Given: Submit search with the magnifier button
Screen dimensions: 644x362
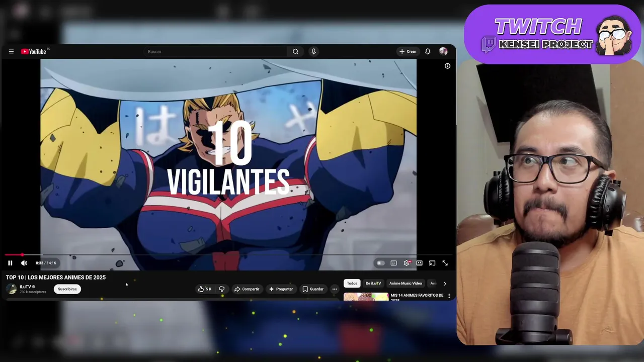Looking at the screenshot, I should 295,51.
